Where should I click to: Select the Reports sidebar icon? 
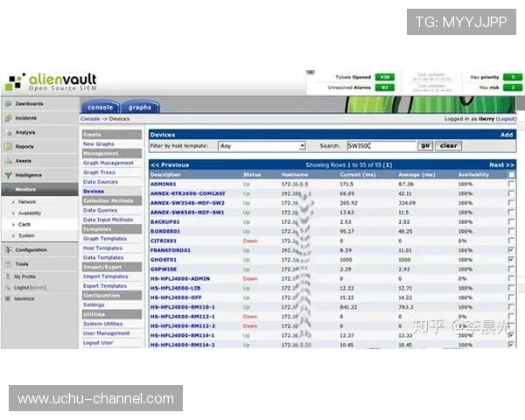click(x=7, y=146)
